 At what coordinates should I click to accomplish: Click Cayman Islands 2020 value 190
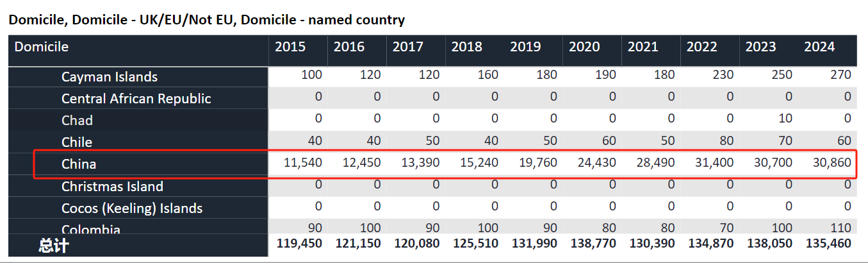coord(605,75)
